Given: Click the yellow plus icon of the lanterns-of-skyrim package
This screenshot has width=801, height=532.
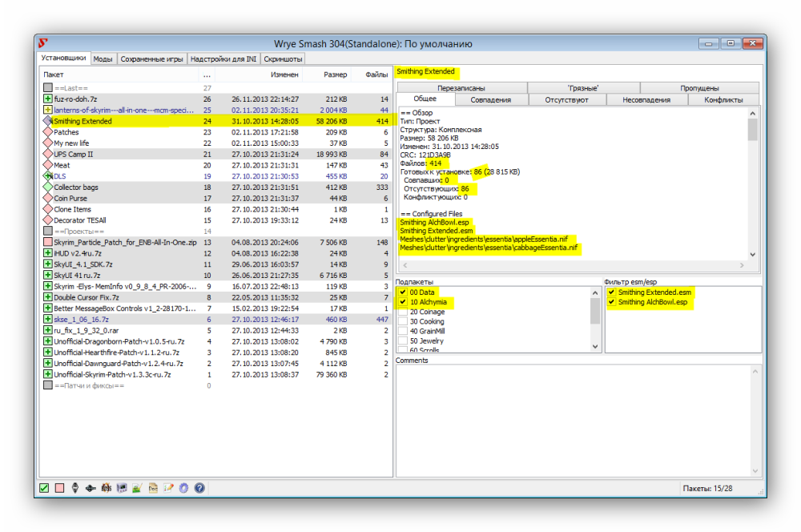Looking at the screenshot, I should click(x=47, y=110).
